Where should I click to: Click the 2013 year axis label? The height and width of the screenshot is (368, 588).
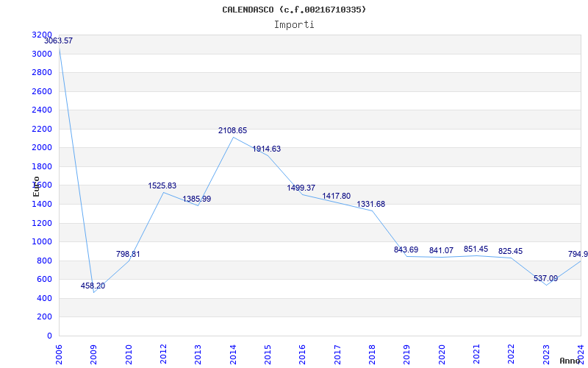pos(198,355)
